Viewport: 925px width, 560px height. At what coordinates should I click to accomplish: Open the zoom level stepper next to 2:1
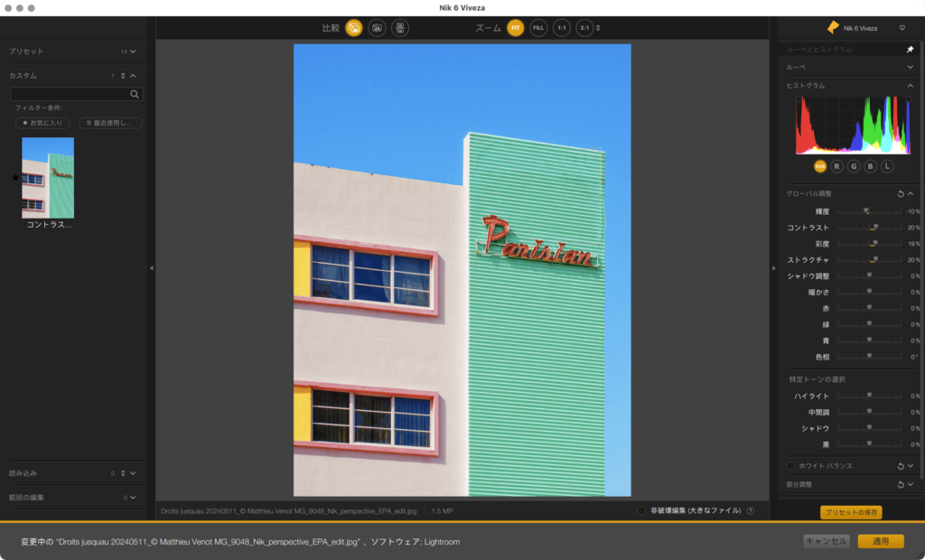598,28
